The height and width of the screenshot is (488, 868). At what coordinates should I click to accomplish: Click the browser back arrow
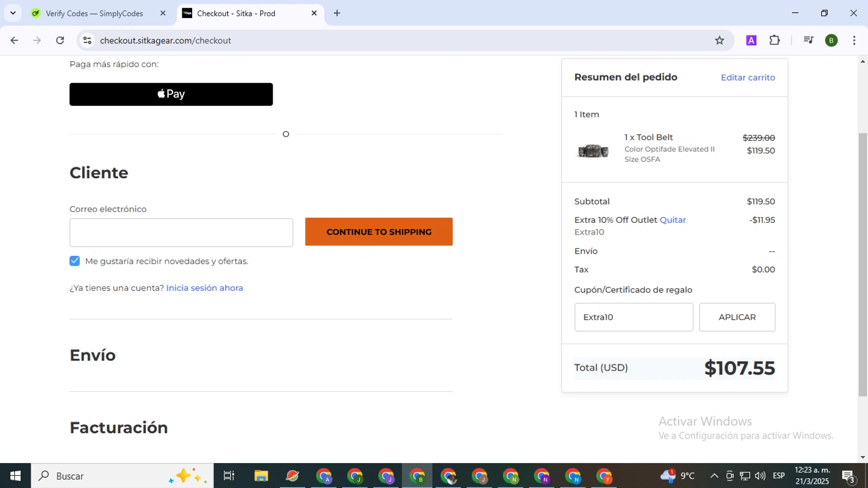click(x=14, y=41)
